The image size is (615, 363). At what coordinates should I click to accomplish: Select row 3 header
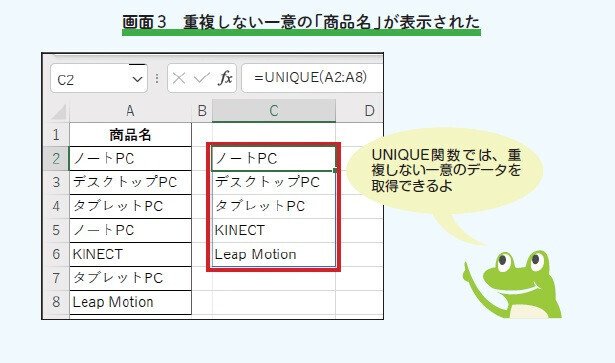click(x=56, y=182)
